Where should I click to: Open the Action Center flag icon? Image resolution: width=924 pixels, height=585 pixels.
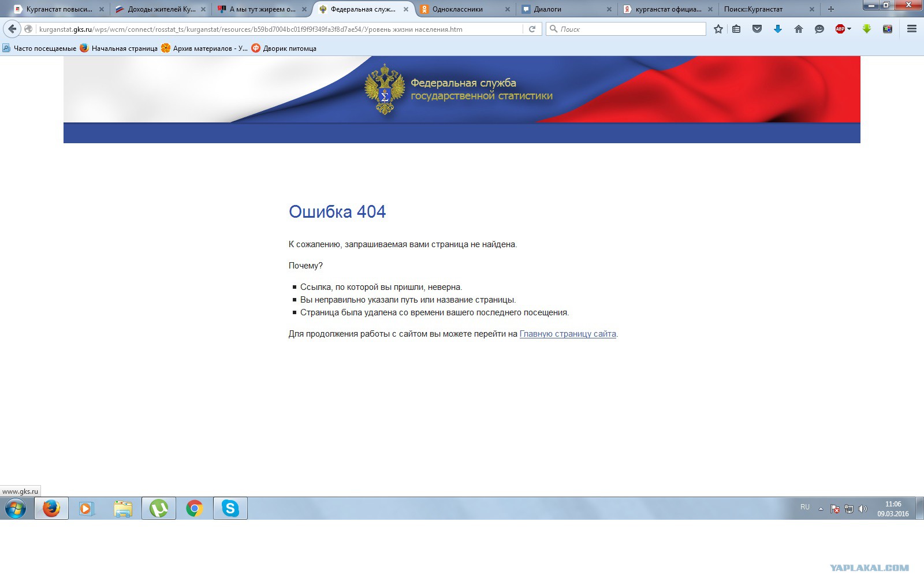pyautogui.click(x=835, y=509)
